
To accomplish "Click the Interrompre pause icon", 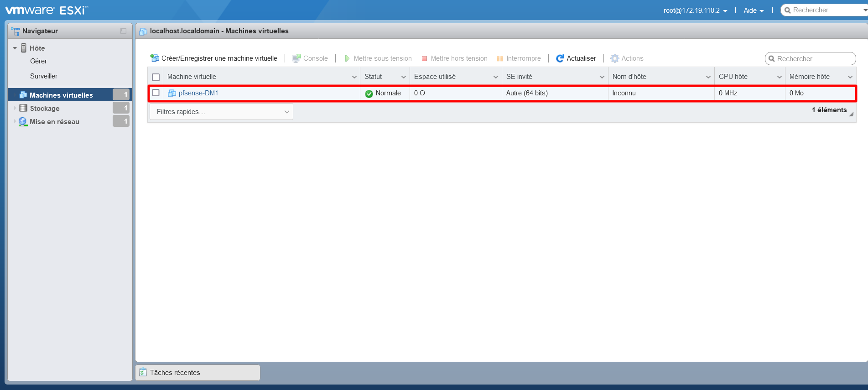I will [500, 58].
